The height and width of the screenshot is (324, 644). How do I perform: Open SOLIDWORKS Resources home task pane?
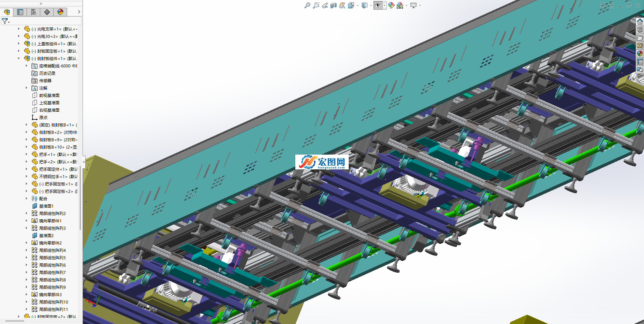click(x=640, y=22)
